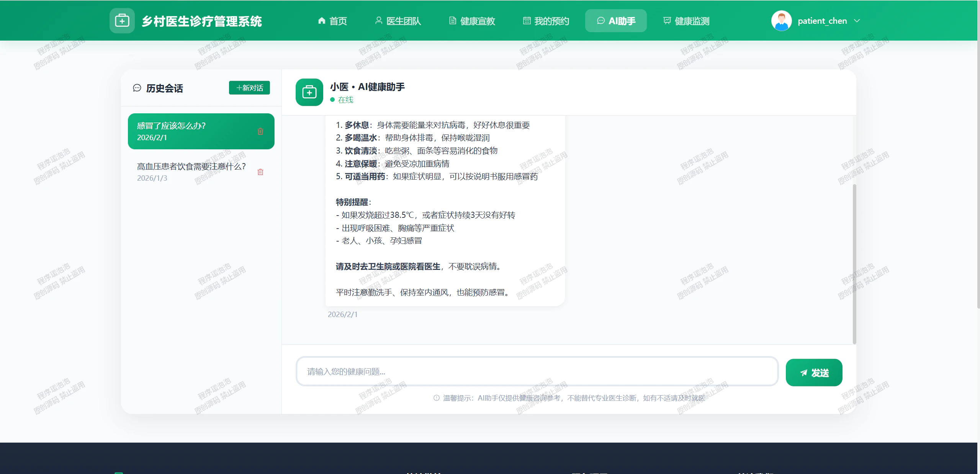Click the 乡村医生诊疗管理系统 site title
The height and width of the screenshot is (474, 980).
click(202, 21)
